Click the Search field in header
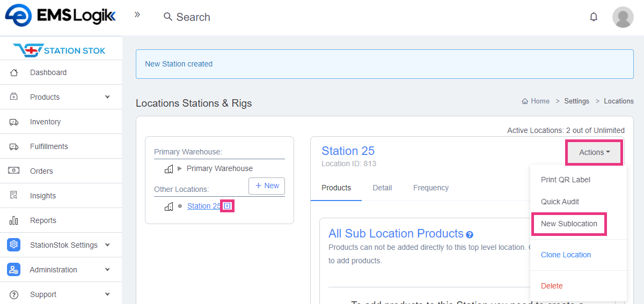 [x=193, y=17]
